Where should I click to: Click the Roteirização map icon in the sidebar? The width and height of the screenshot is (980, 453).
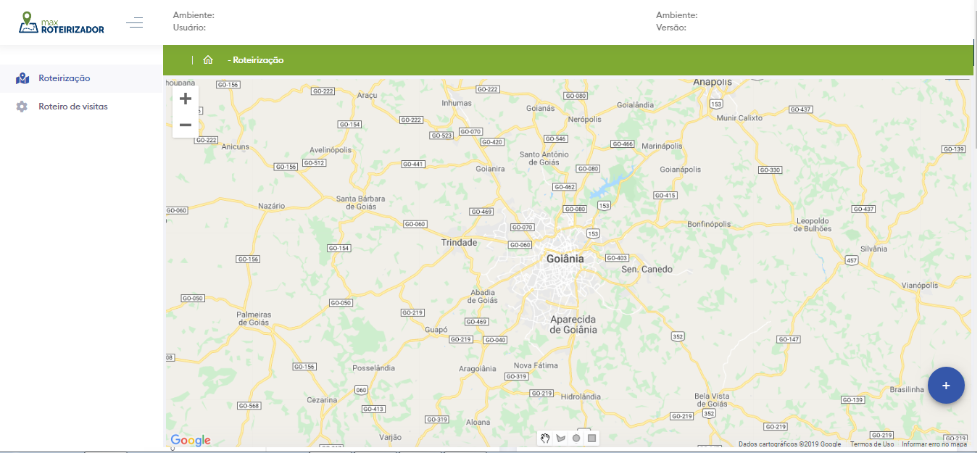click(22, 78)
